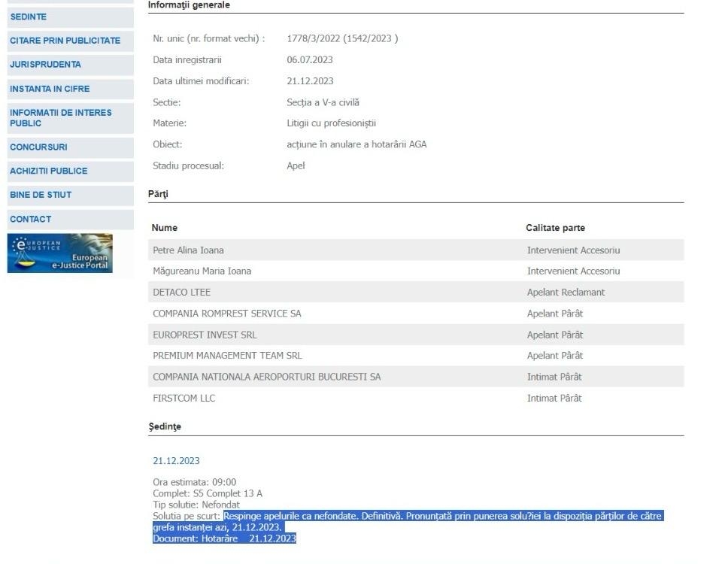Open the European e-Justice Portal banner
The height and width of the screenshot is (564, 728).
point(60,253)
